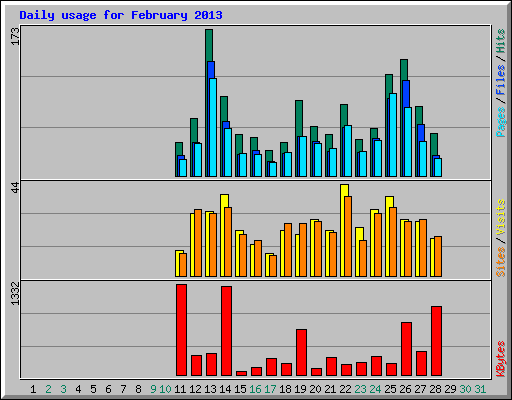The height and width of the screenshot is (400, 512).
Task: Click the red KBytes bar for day 28
Action: point(436,341)
